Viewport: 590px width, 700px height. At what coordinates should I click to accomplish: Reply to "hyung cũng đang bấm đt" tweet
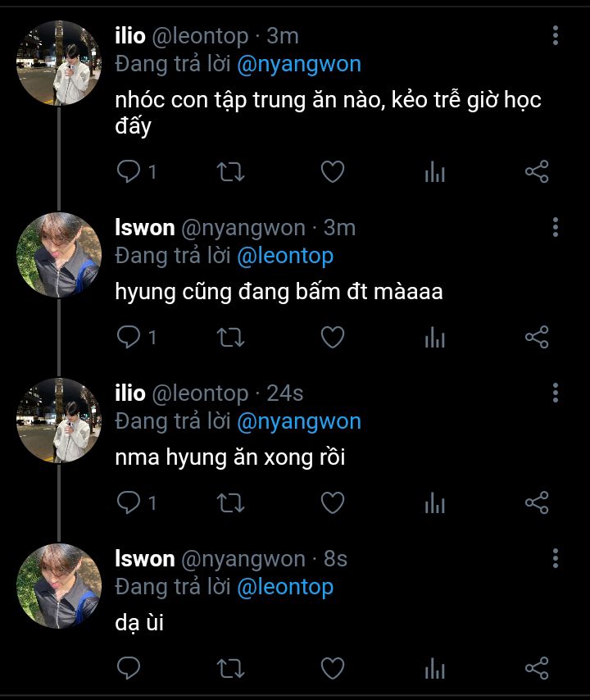(129, 337)
